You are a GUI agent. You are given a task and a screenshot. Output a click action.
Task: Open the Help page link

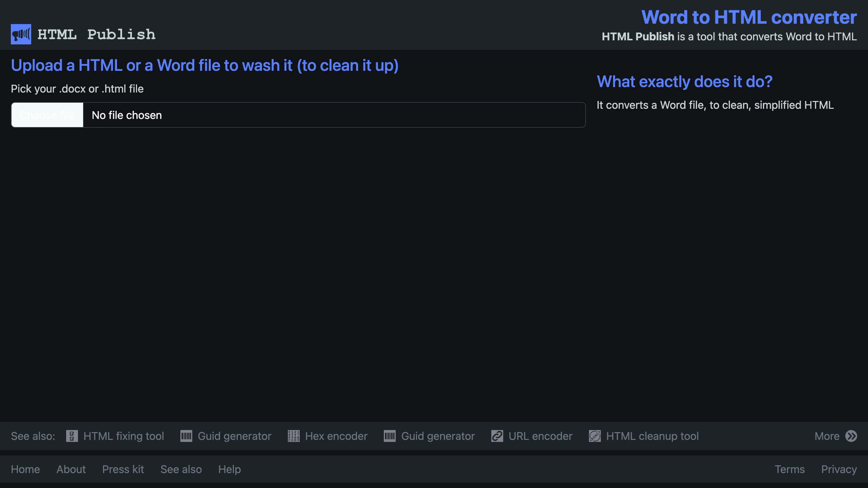click(230, 469)
